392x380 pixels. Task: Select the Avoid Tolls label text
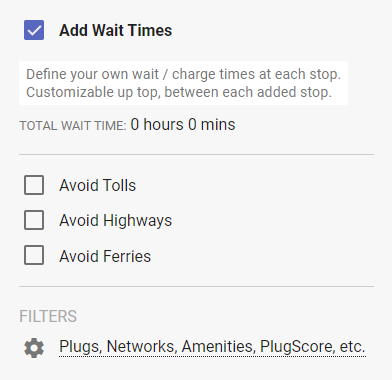coord(98,185)
